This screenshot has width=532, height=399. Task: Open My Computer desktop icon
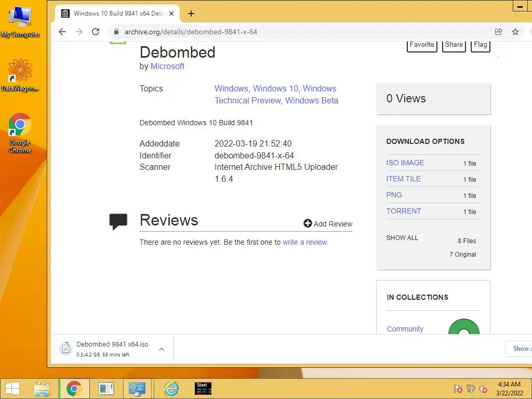20,21
